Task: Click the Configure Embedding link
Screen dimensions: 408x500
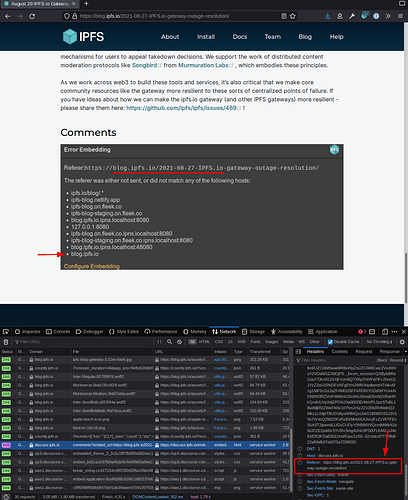Action: [x=92, y=266]
